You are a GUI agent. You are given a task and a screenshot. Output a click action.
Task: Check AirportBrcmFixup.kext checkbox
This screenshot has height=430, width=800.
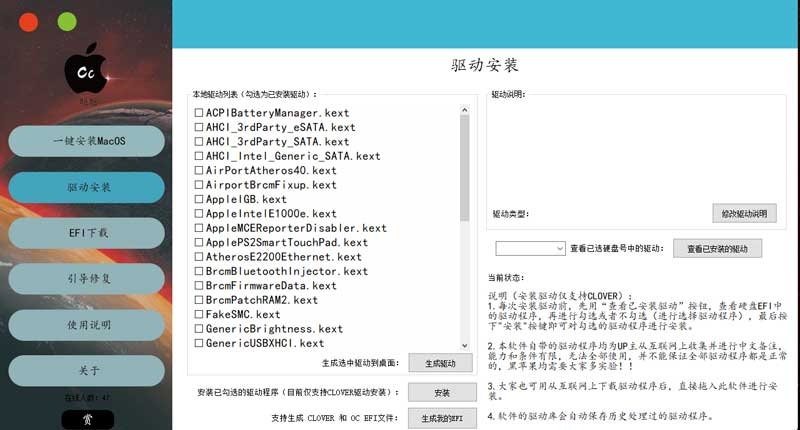pyautogui.click(x=198, y=184)
